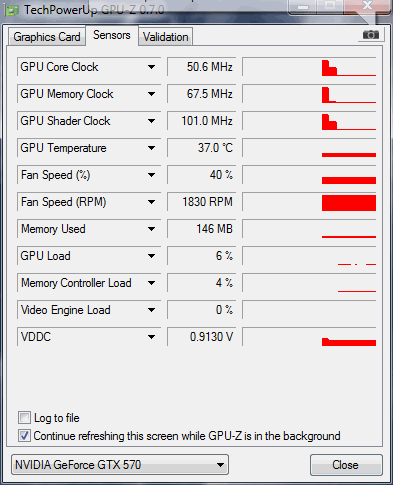Click the Close button
Viewport: 393px width, 485px height.
pyautogui.click(x=346, y=465)
